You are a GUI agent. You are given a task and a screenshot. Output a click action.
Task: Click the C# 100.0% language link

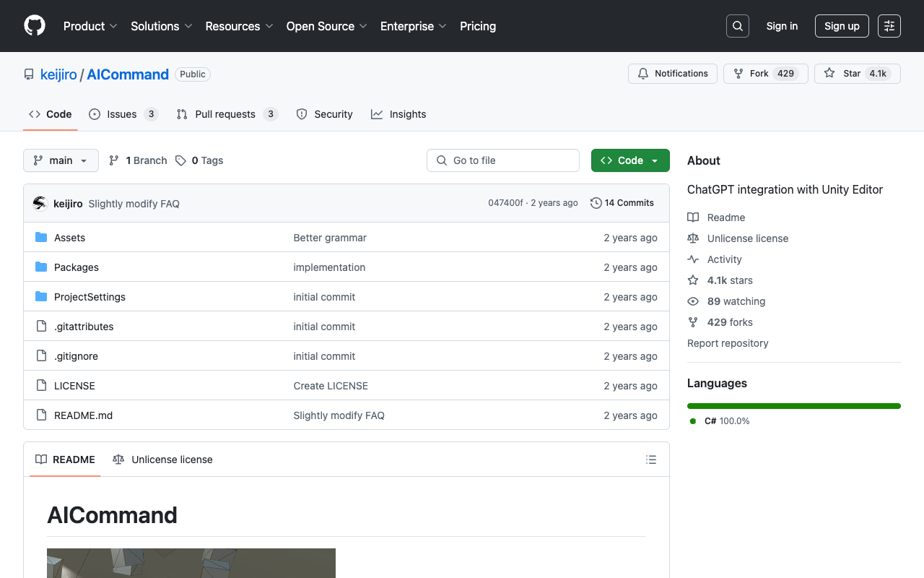tap(720, 420)
